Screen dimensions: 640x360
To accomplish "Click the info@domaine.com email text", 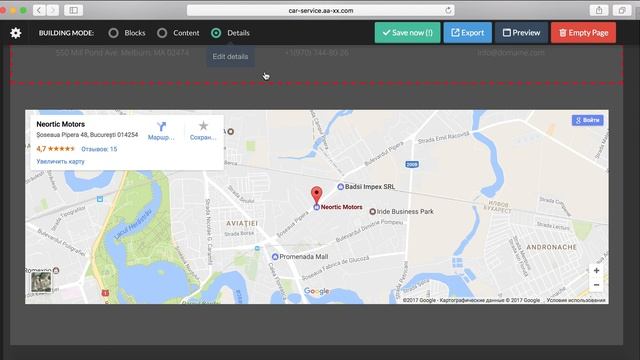I will tap(511, 53).
